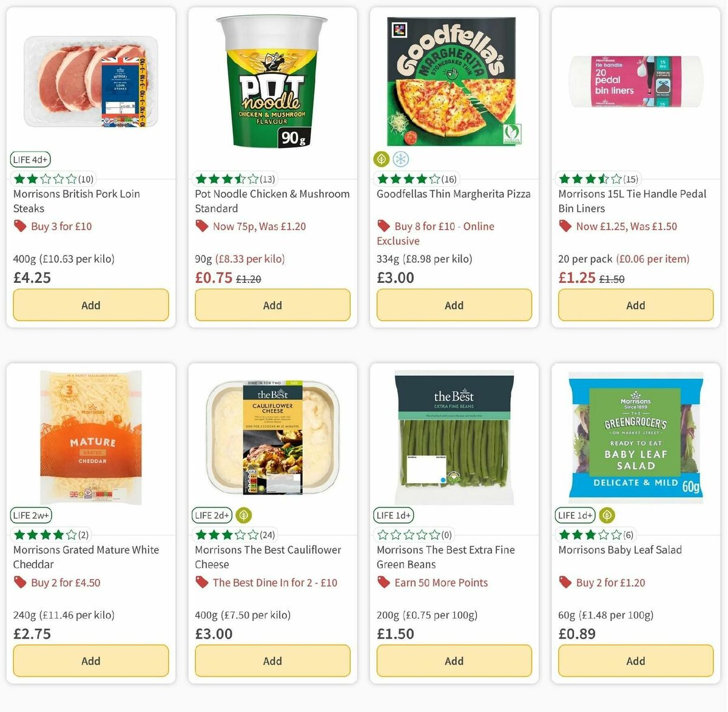Click the organic icon beside Cauliflower Cheese LIFE badge
The image size is (728, 712).
[x=243, y=515]
